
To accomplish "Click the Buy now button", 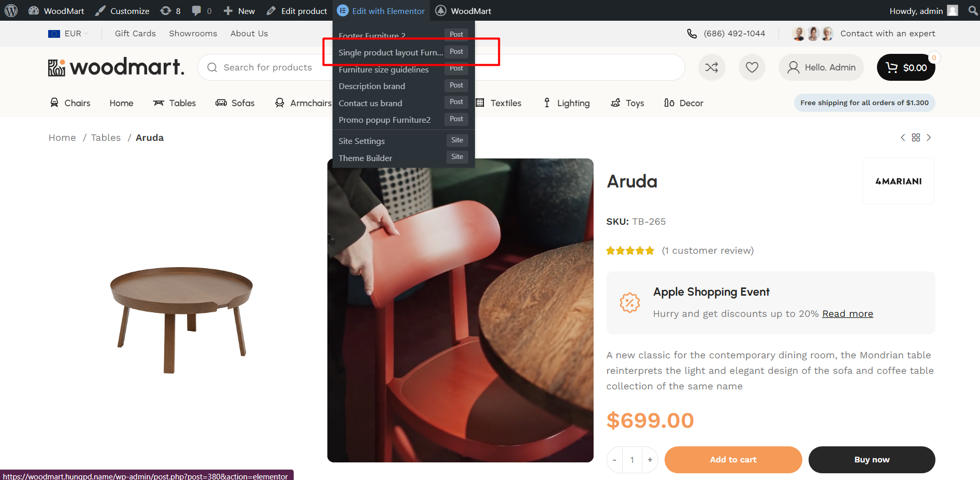I will pos(872,460).
